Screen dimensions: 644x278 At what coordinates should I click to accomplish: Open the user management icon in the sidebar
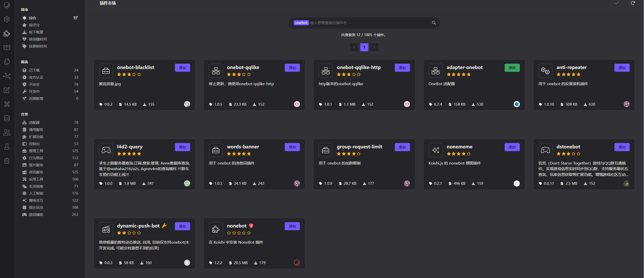point(7,132)
